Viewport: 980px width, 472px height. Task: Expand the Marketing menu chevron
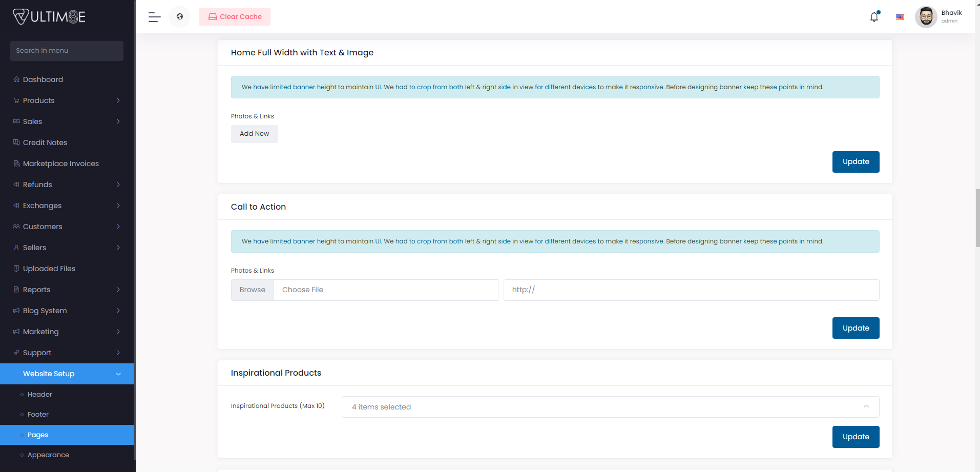[x=118, y=332]
